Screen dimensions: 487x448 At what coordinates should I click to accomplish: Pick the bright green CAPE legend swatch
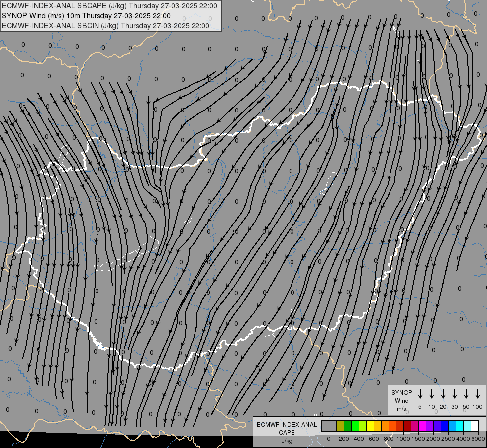355,426
